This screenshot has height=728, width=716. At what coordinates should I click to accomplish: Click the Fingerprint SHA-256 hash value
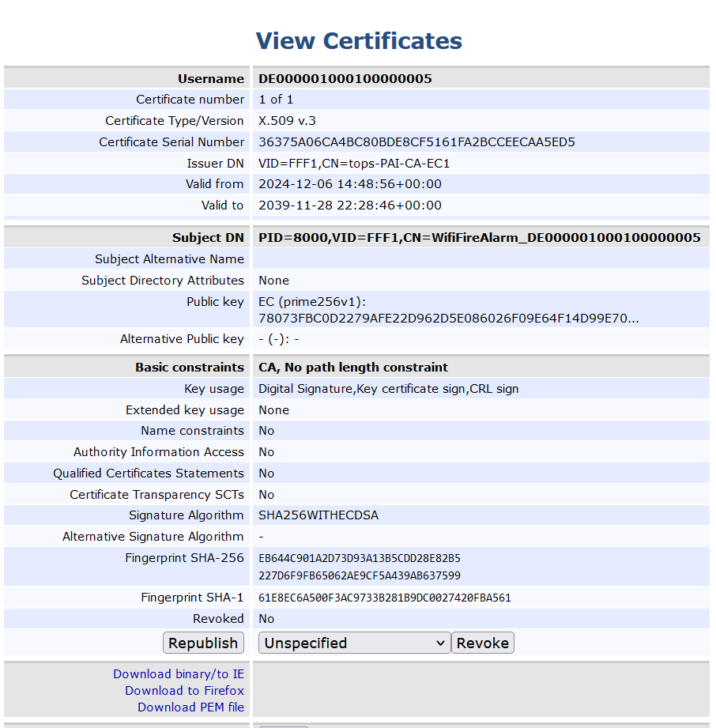coord(360,567)
